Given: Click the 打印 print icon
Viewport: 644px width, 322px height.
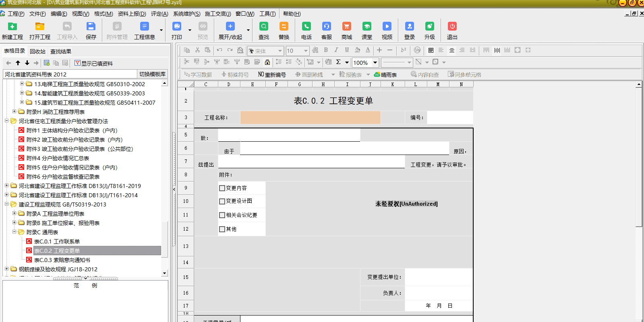Looking at the screenshot, I should tap(177, 27).
